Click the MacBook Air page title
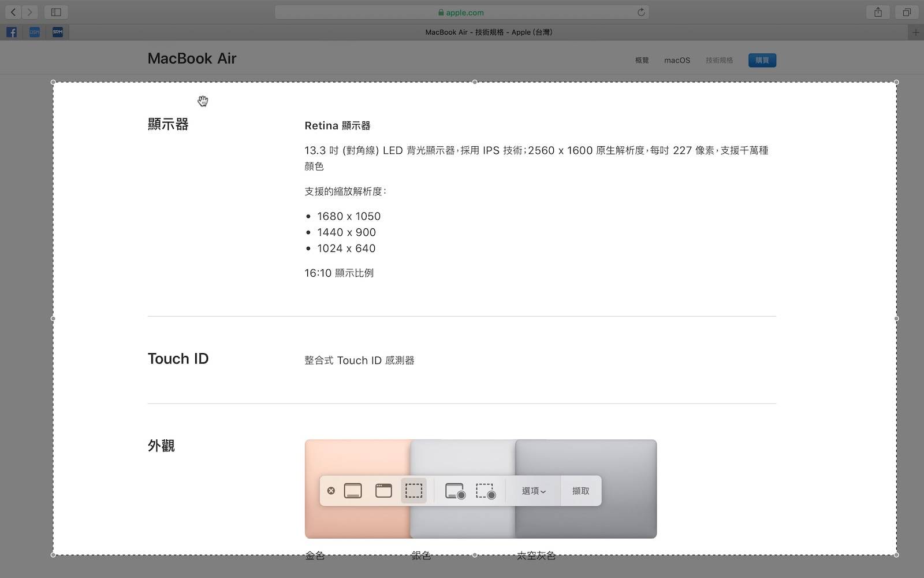Viewport: 924px width, 578px height. [x=192, y=58]
